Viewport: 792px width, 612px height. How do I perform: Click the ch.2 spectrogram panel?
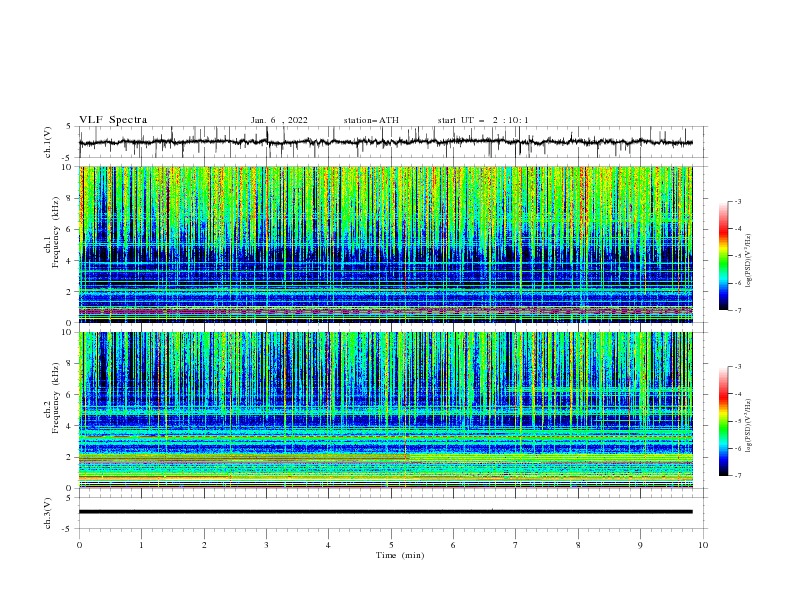(385, 410)
